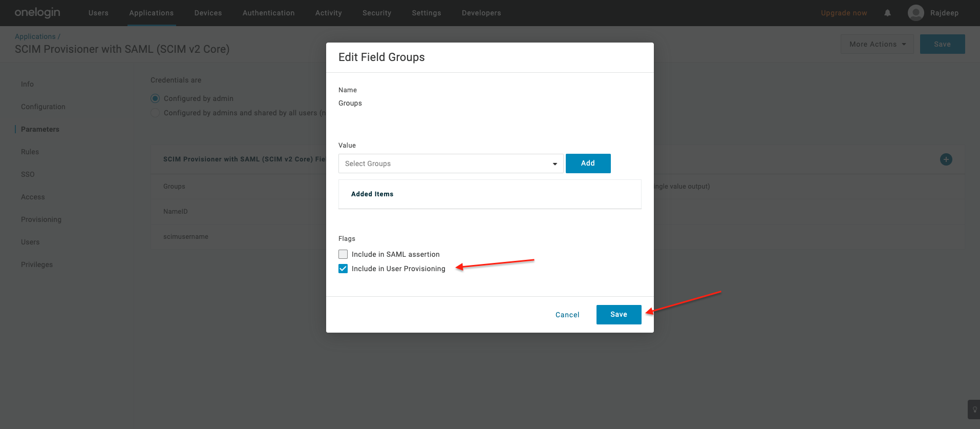Click the user avatar icon
The image size is (980, 429).
coord(915,13)
